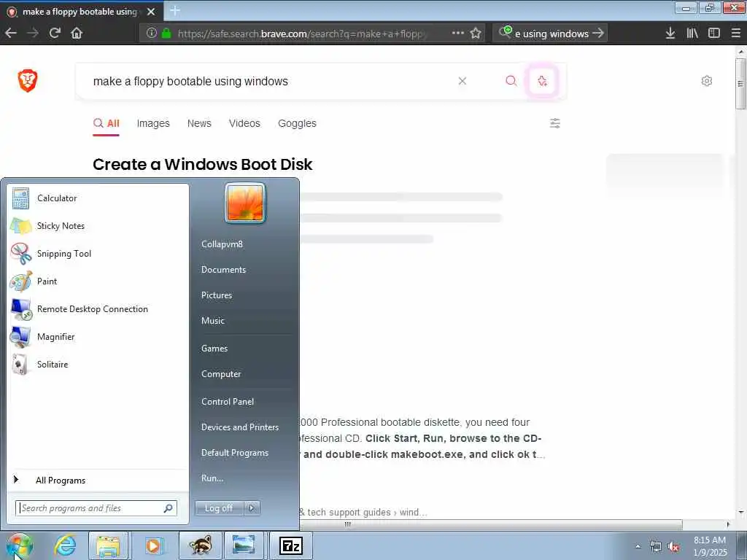Open Control Panel from Start menu
This screenshot has width=747, height=560.
tap(228, 402)
